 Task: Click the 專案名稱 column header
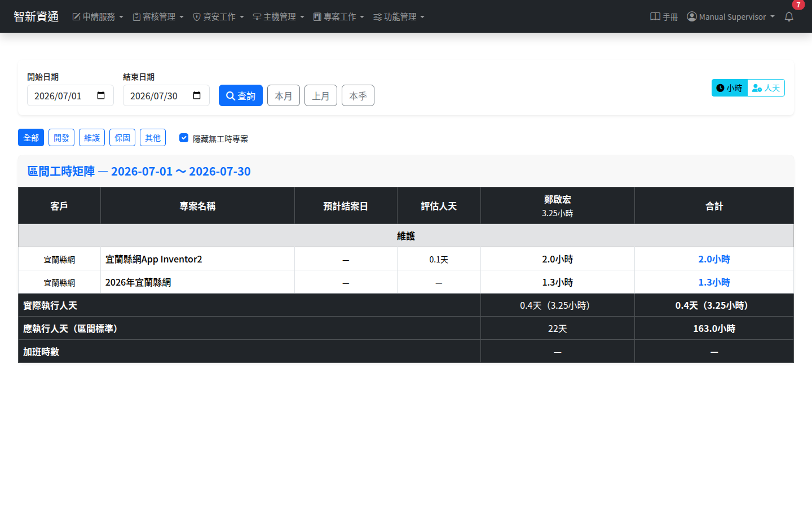click(197, 205)
